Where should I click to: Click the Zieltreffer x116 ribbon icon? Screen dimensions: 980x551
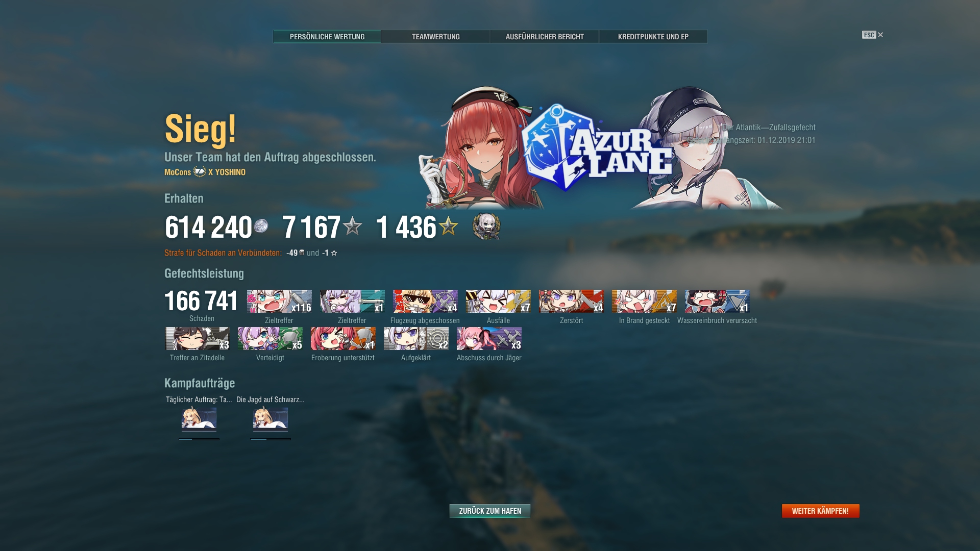(279, 302)
